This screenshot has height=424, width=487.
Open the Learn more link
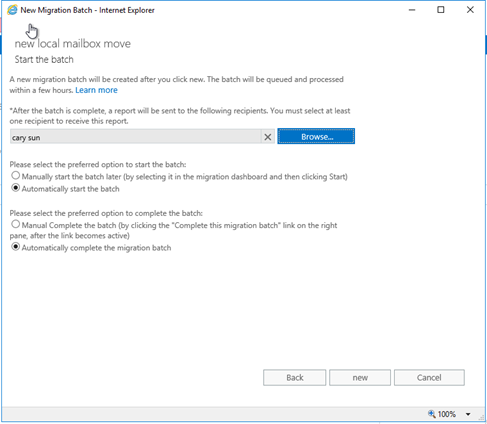[x=96, y=90]
